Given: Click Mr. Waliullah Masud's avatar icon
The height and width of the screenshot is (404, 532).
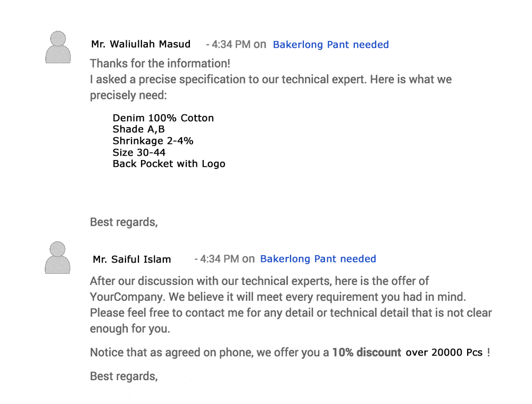Looking at the screenshot, I should pyautogui.click(x=58, y=47).
